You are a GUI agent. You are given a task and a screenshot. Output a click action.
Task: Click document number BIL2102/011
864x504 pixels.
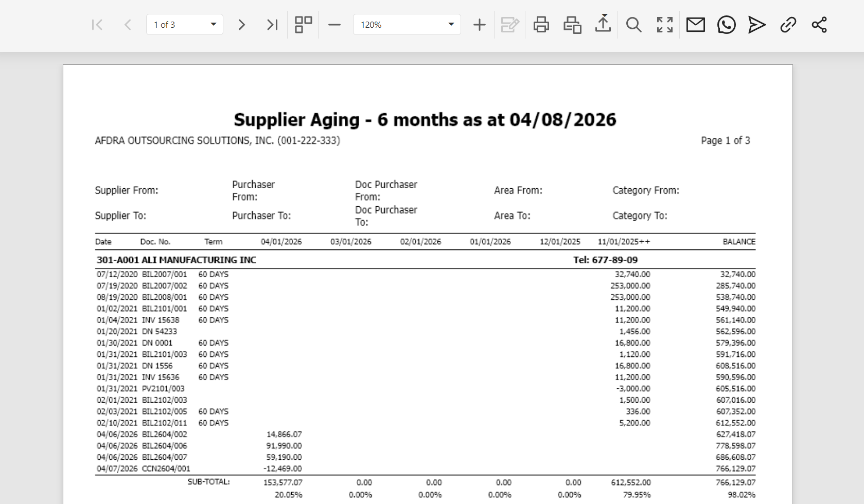[165, 423]
